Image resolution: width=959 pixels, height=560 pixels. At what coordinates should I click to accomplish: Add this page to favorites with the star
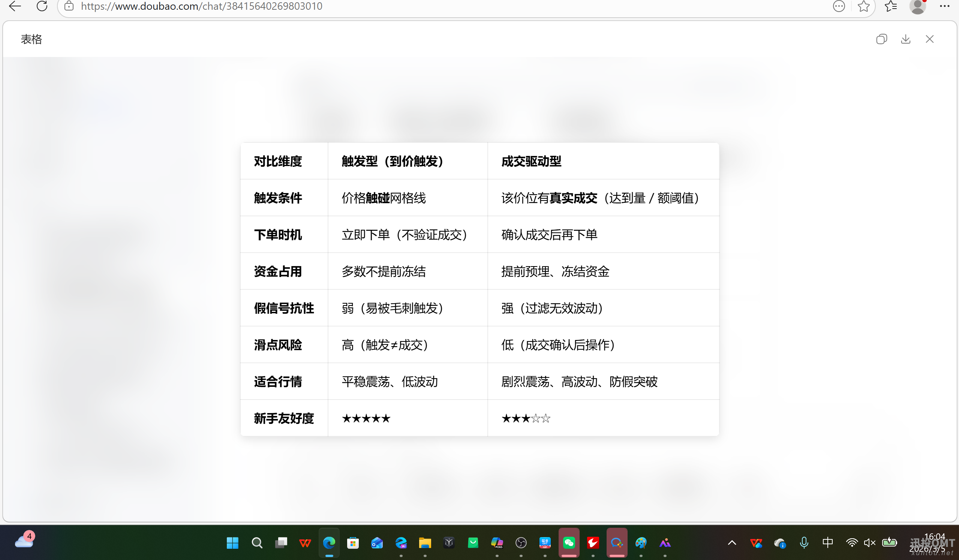tap(863, 6)
